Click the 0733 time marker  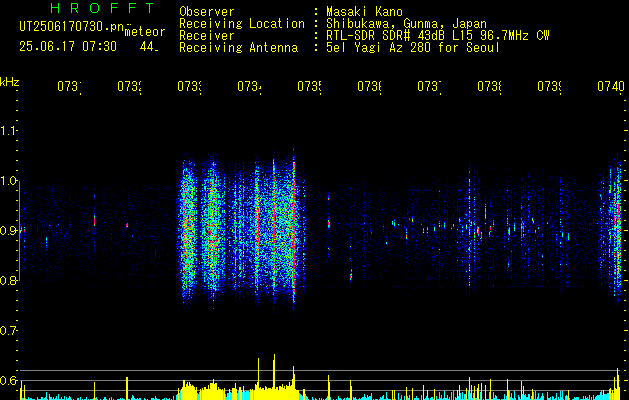point(189,86)
